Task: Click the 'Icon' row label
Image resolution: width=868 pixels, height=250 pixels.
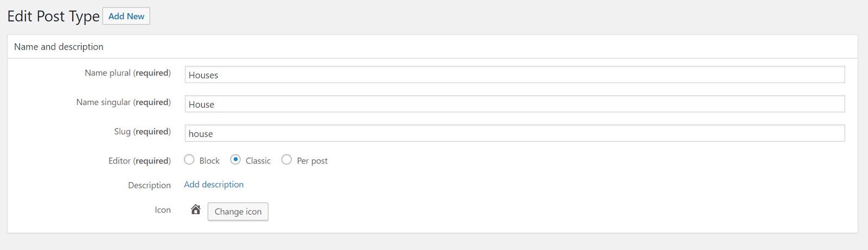Action: (x=163, y=210)
